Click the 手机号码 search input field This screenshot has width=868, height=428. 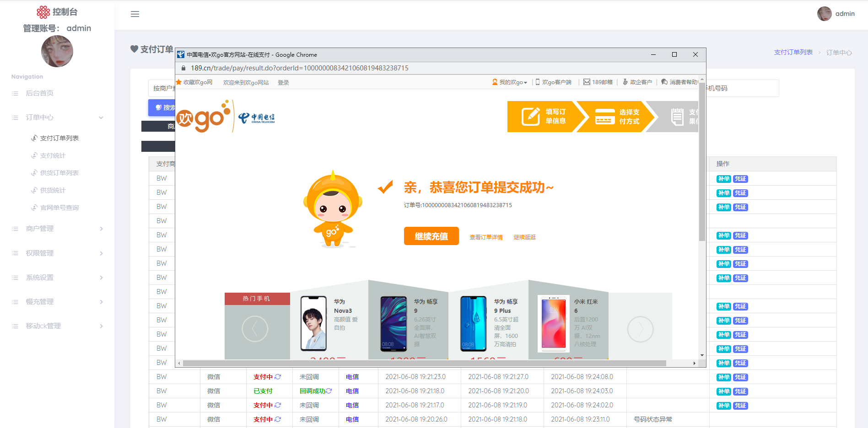click(742, 88)
